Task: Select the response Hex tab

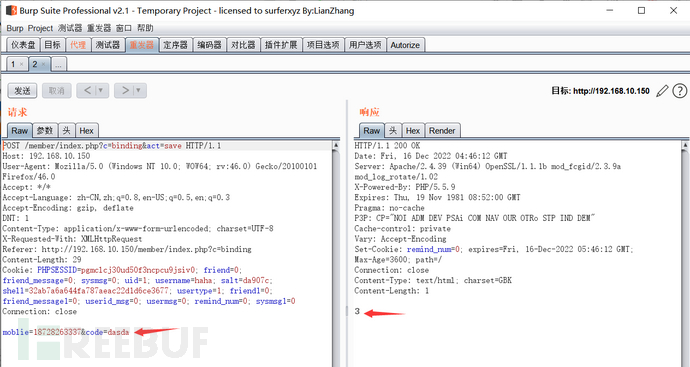Action: pyautogui.click(x=413, y=130)
